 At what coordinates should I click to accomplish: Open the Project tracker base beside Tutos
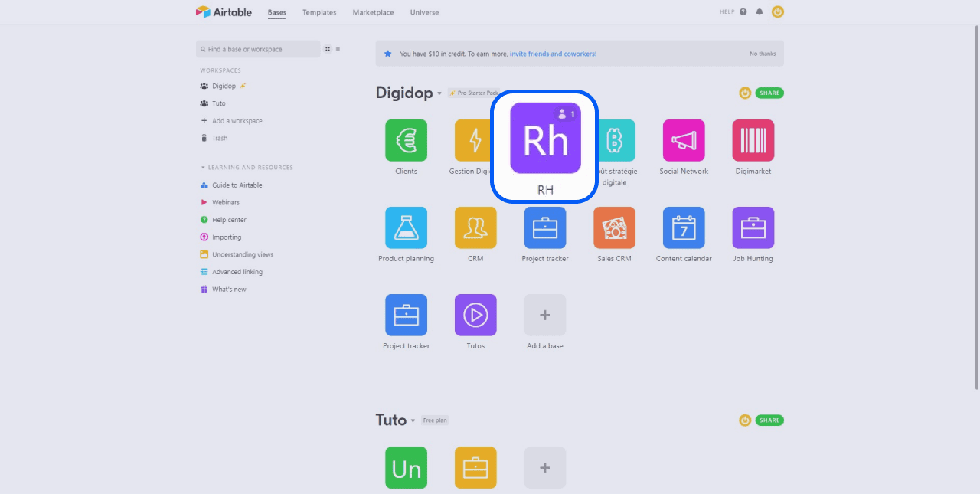pos(406,315)
